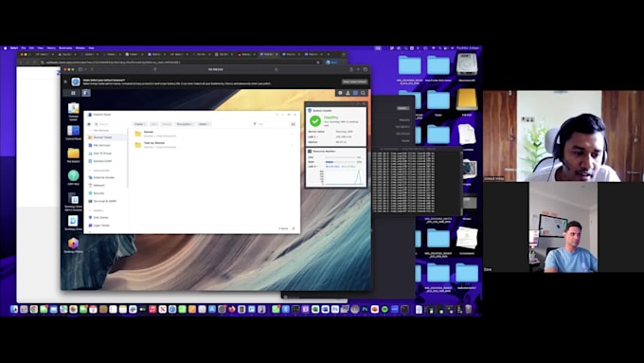Open the History menu in menu bar
This screenshot has height=363, width=644.
(51, 48)
